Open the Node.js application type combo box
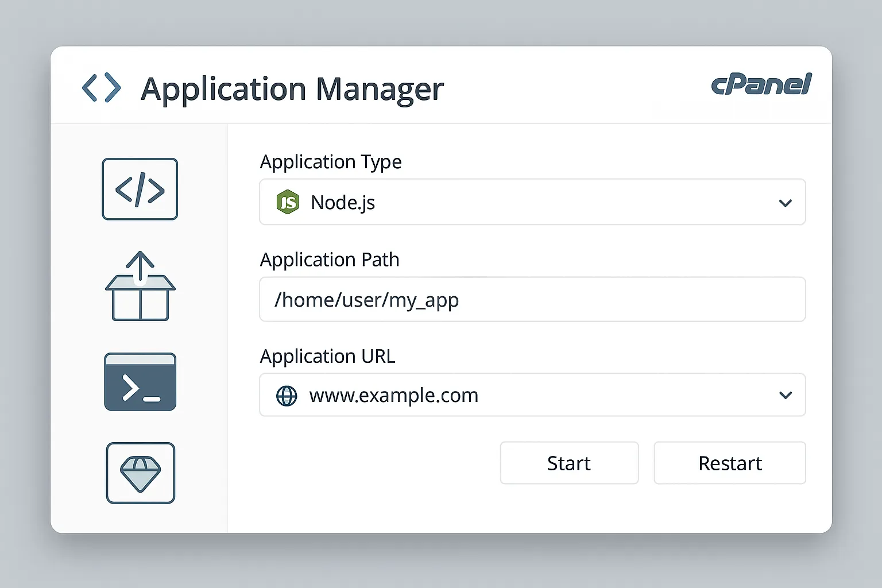 tap(532, 202)
